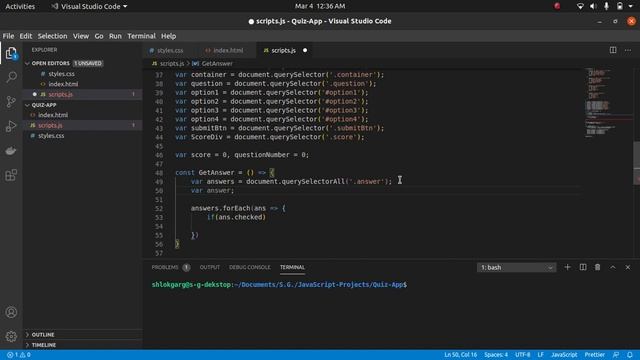Open the Edit menu

coord(26,36)
